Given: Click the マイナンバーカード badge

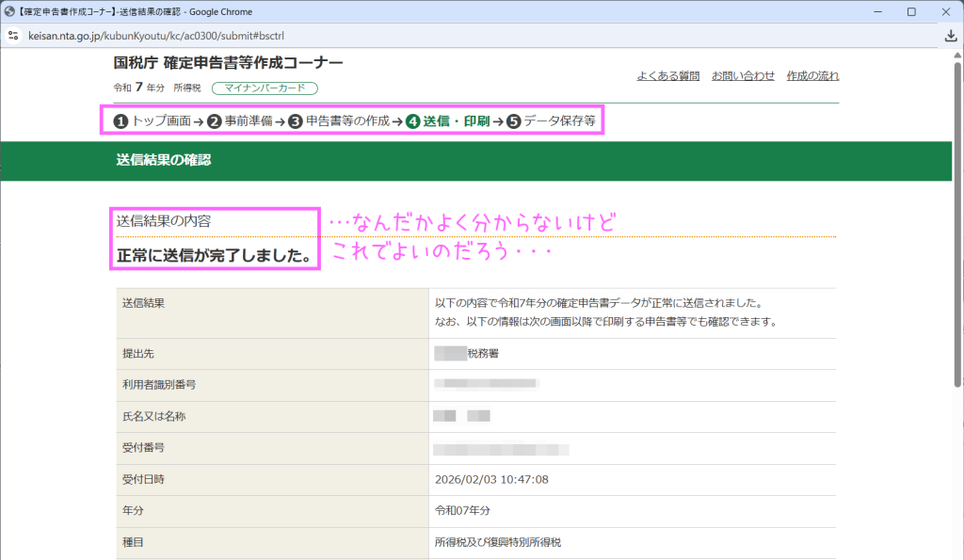Looking at the screenshot, I should click(x=265, y=88).
